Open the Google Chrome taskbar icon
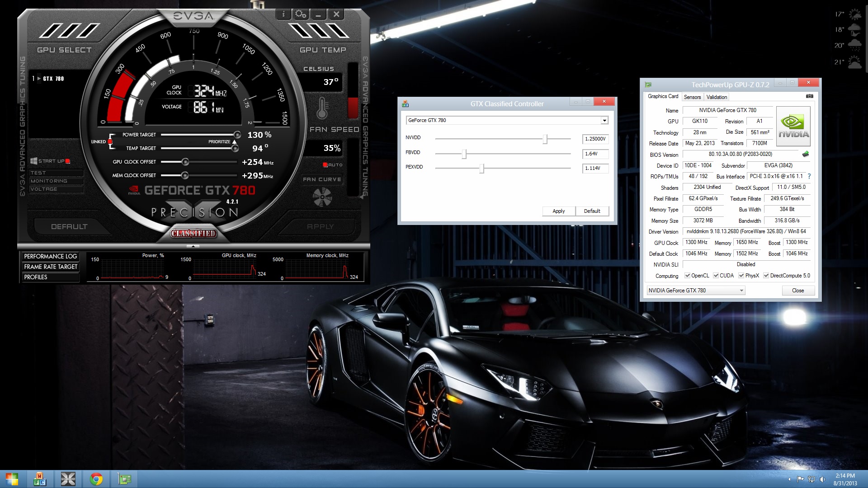This screenshot has width=868, height=488. [x=96, y=479]
